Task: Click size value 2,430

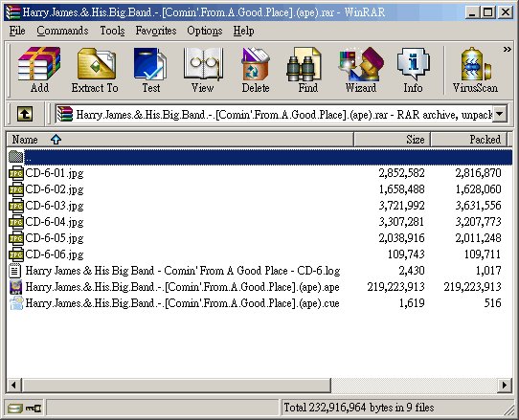Action: [x=412, y=271]
